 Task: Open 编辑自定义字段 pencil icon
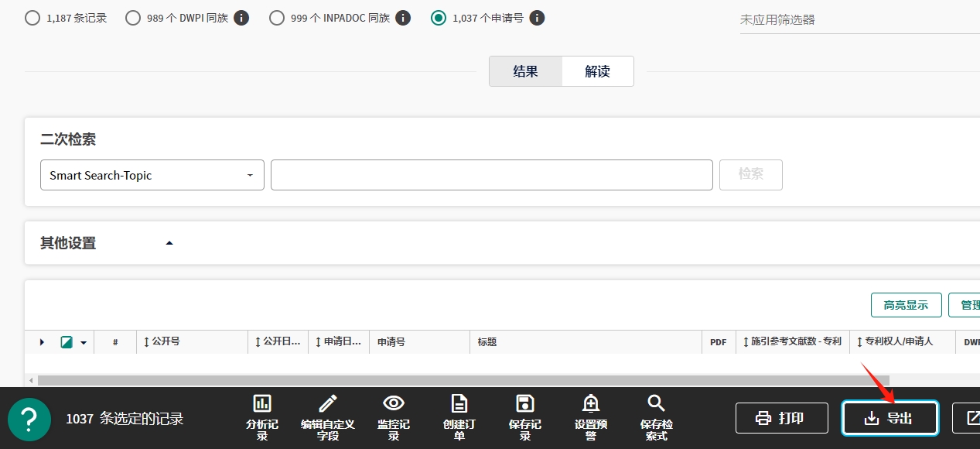click(328, 403)
